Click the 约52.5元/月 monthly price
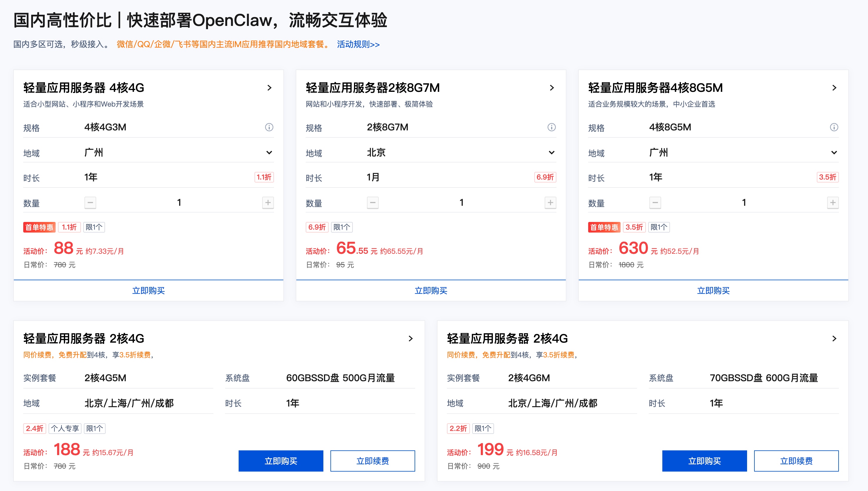The width and height of the screenshot is (868, 491). pyautogui.click(x=680, y=251)
